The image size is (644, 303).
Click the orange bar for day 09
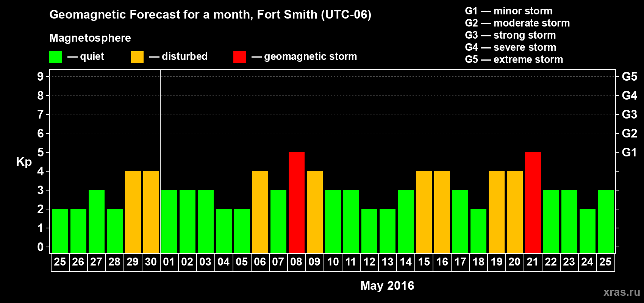[315, 212]
